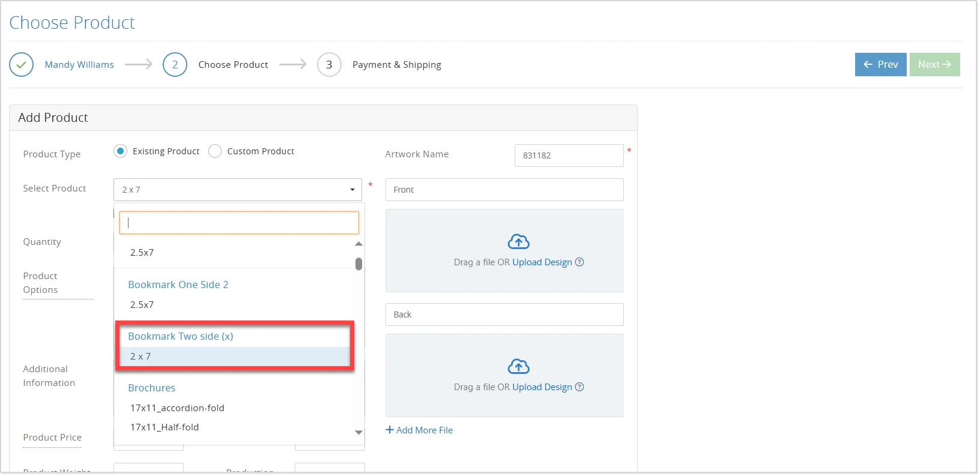Viewport: 980px width, 476px height.
Task: Click the Payment & Shipping step label
Action: 397,65
